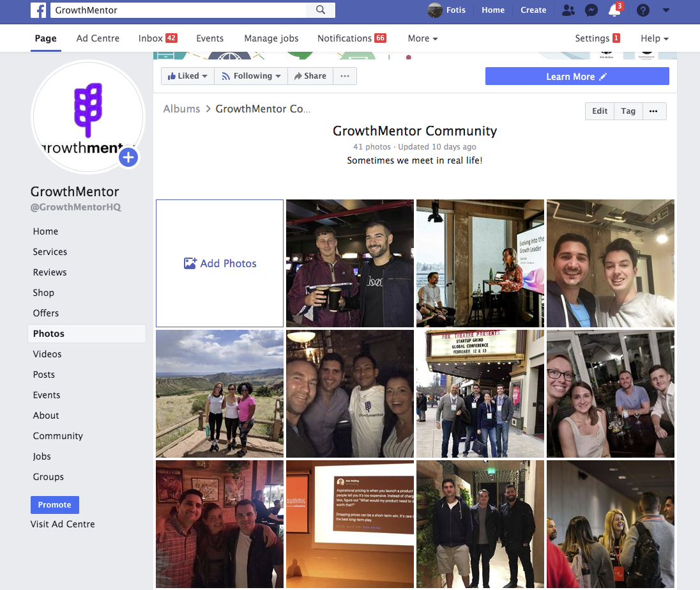Open Offers in left sidebar
700x590 pixels.
45,313
